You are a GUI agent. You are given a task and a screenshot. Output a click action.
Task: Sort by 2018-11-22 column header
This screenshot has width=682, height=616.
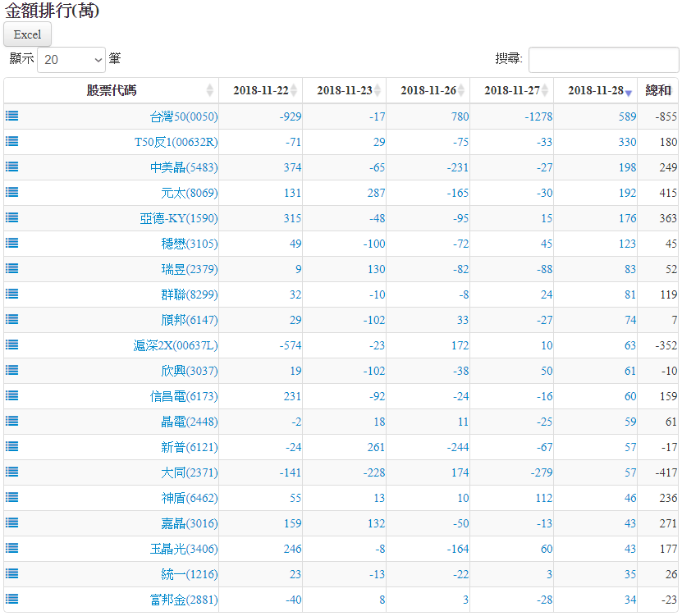260,90
